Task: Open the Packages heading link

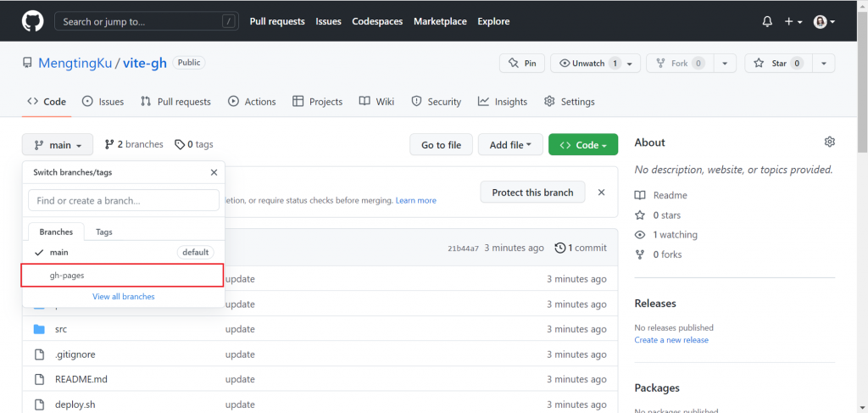Action: pos(657,388)
